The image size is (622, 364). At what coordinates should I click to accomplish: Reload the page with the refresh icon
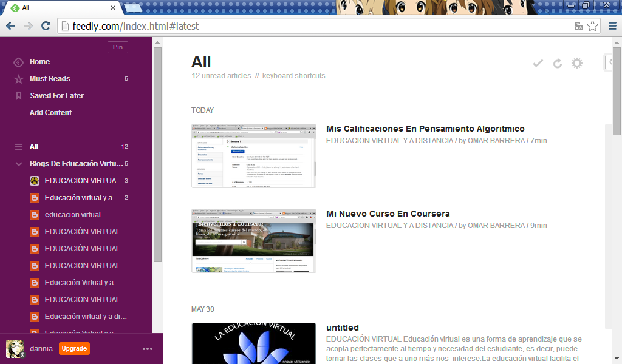pyautogui.click(x=46, y=26)
